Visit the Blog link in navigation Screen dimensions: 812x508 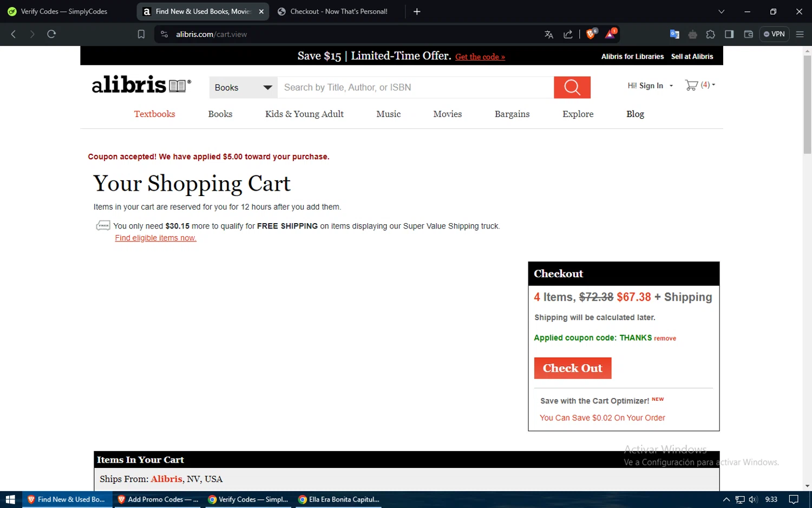click(635, 114)
